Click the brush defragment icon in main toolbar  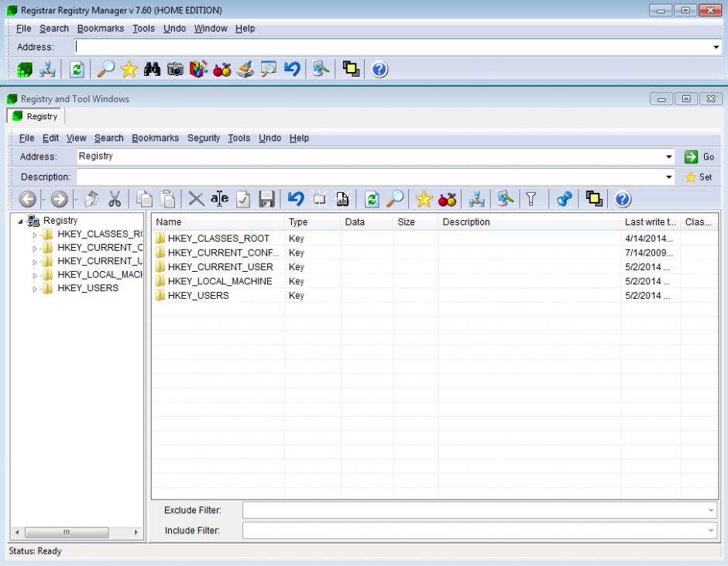tap(246, 70)
